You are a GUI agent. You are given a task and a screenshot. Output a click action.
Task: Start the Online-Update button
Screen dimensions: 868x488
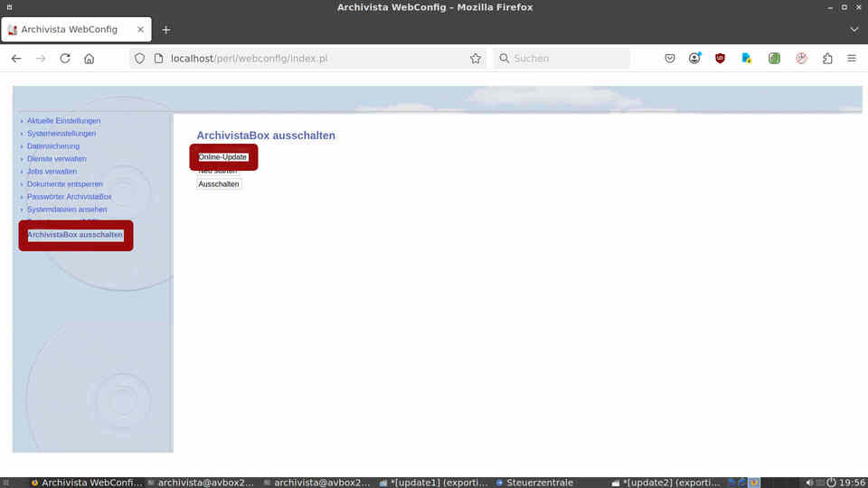pos(222,157)
